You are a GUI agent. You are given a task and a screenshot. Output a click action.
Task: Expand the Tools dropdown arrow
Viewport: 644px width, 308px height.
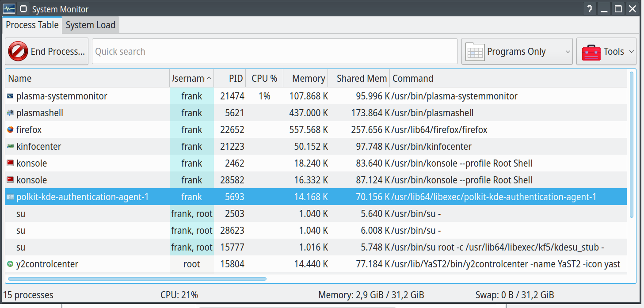pyautogui.click(x=631, y=52)
